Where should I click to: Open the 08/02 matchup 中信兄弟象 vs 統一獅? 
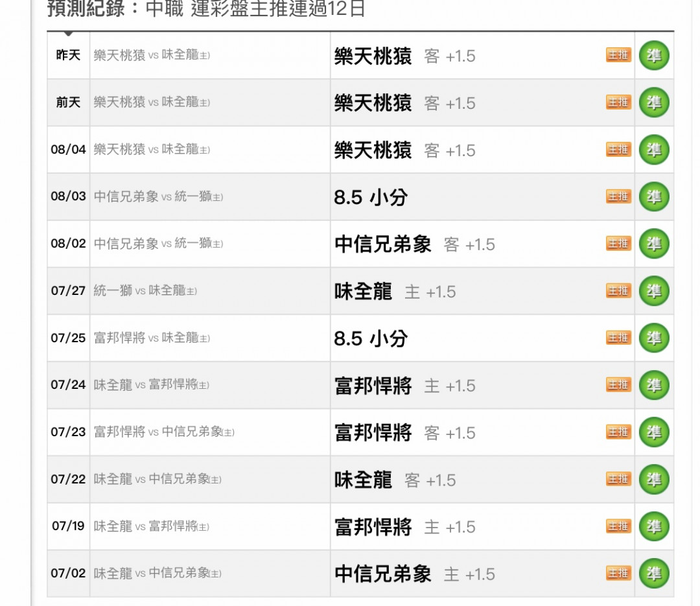click(159, 244)
